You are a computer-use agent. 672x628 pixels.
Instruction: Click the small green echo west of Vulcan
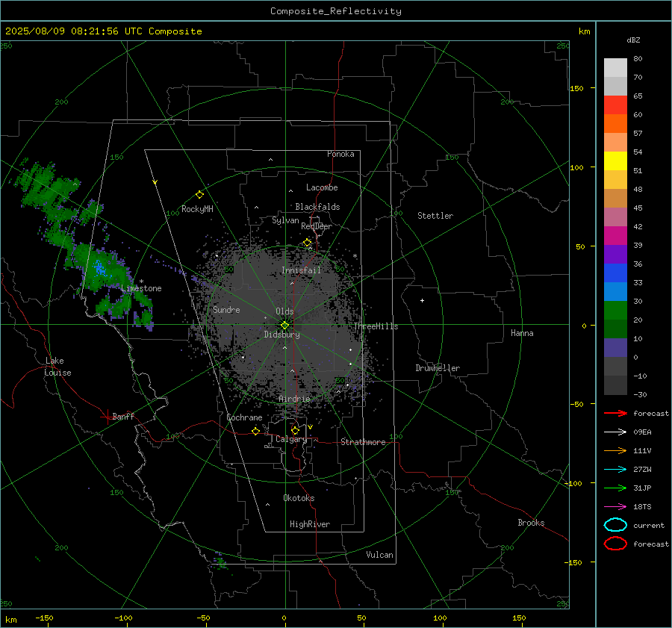pyautogui.click(x=220, y=561)
